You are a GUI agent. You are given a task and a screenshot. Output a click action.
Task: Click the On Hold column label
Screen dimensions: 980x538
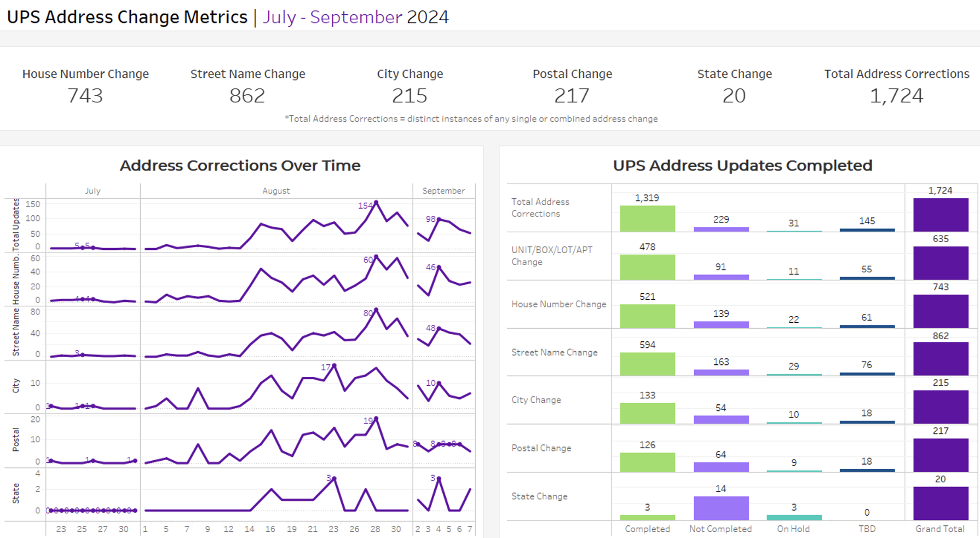[x=793, y=529]
